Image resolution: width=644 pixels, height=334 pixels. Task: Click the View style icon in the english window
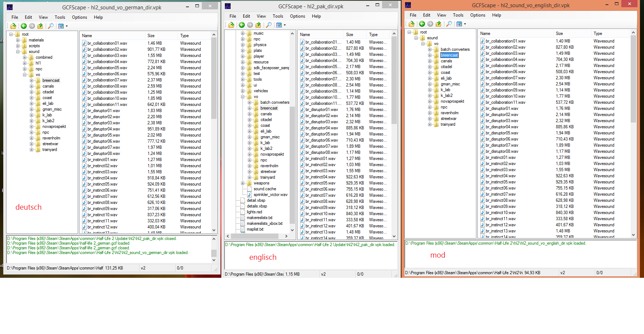(x=459, y=24)
